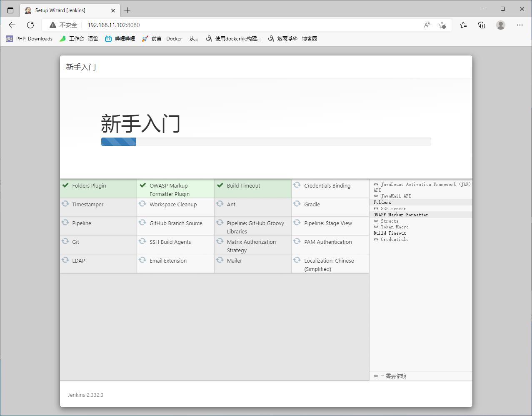Open the tab actions menu icon
Viewport: 532px width, 416px height.
(x=10, y=10)
